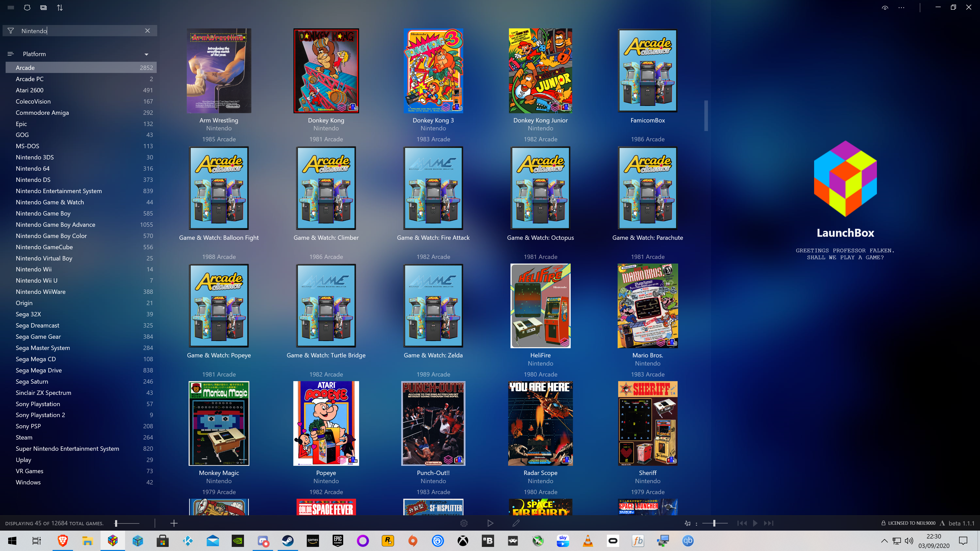Viewport: 980px width, 551px height.
Task: Adjust the box size zoom slider
Action: pos(127,524)
